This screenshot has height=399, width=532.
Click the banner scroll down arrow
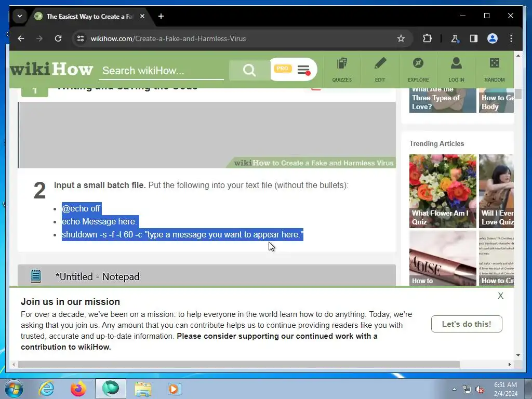[x=518, y=355]
